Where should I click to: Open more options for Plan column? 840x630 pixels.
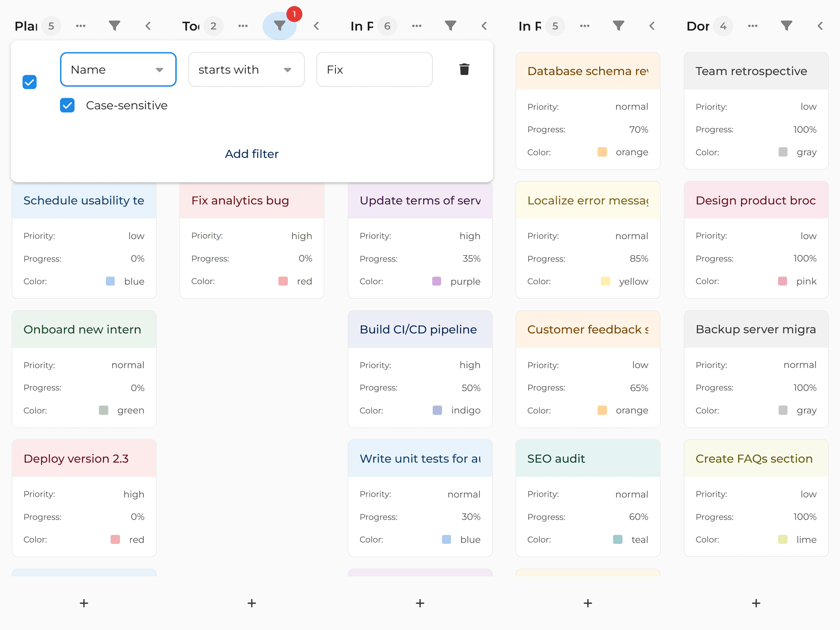(x=81, y=26)
